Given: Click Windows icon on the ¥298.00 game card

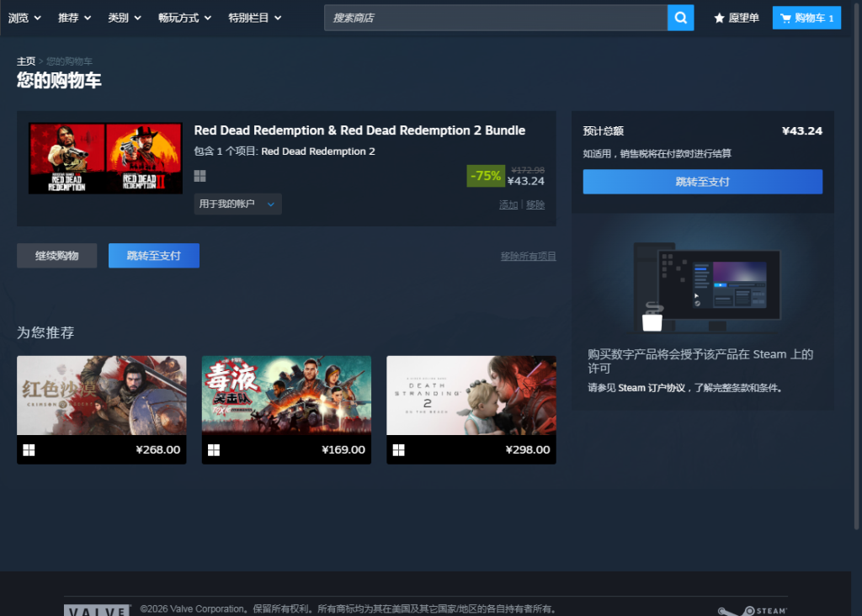Looking at the screenshot, I should tap(398, 450).
